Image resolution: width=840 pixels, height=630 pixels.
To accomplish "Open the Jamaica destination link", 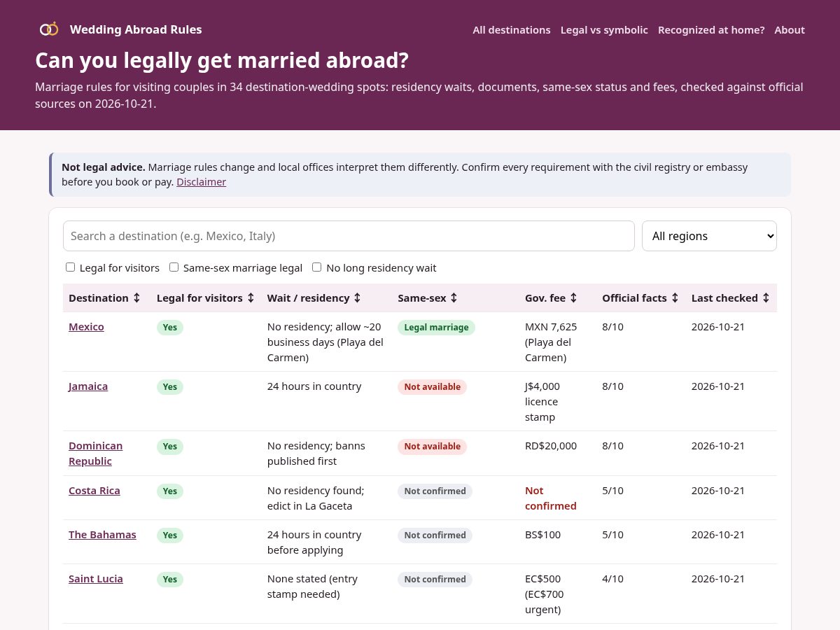I will click(x=88, y=386).
